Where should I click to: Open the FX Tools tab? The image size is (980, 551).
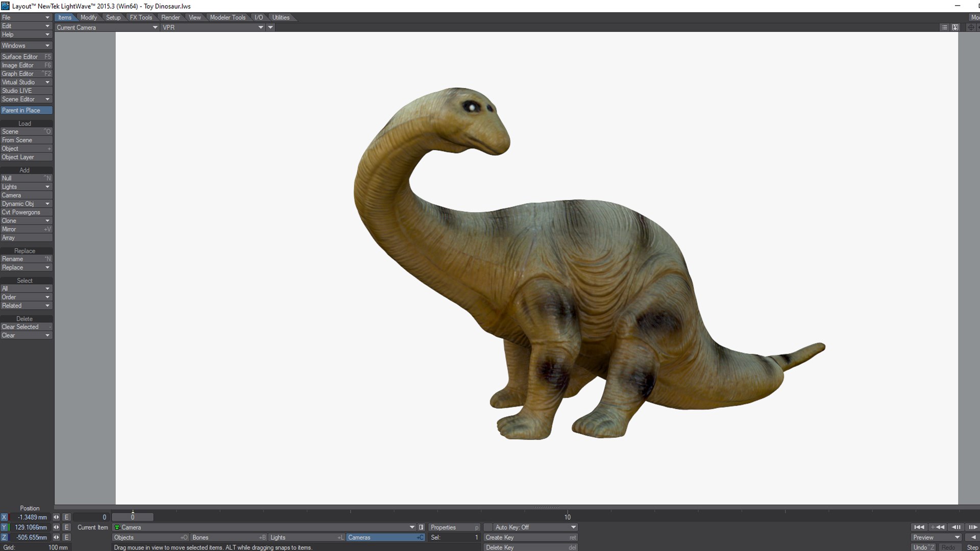pos(141,17)
